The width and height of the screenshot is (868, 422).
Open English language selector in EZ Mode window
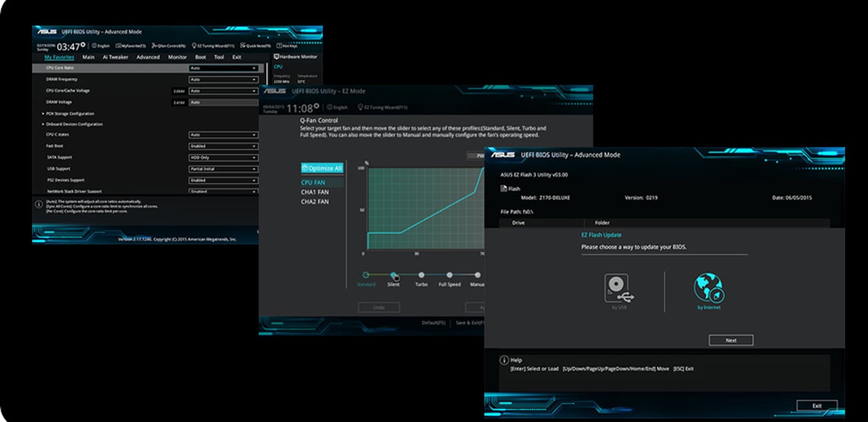(x=337, y=107)
